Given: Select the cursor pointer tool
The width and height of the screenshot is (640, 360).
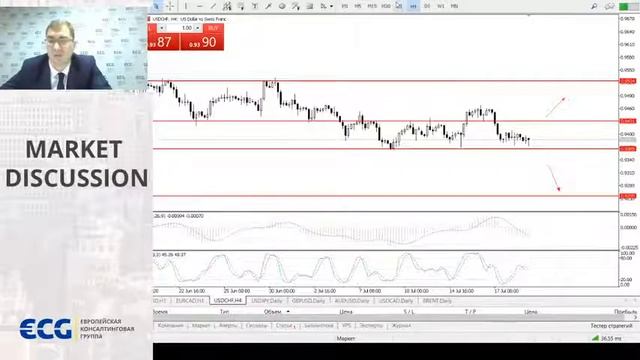Looking at the screenshot, I should [157, 6].
